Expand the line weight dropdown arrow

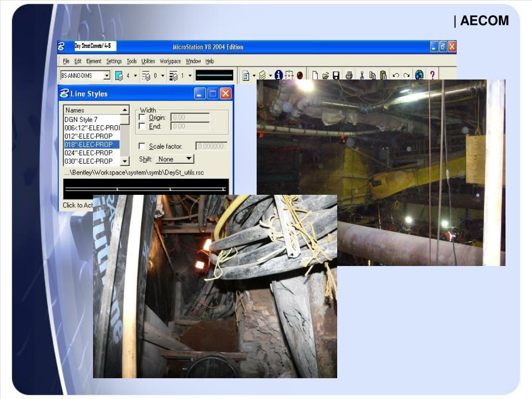(x=190, y=76)
